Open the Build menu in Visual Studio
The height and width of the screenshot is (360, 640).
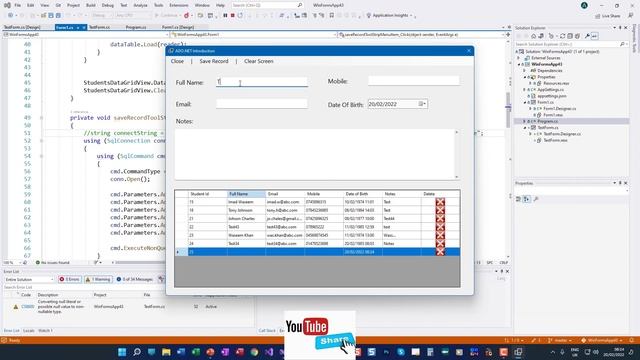coord(91,5)
